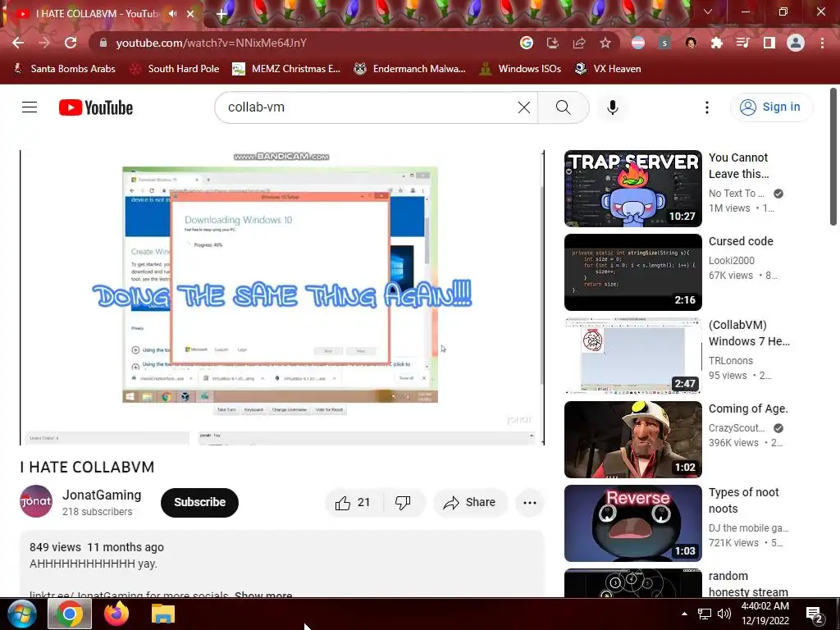The image size is (840, 630).
Task: Open the Windows ISOs bookmark
Action: coord(520,69)
